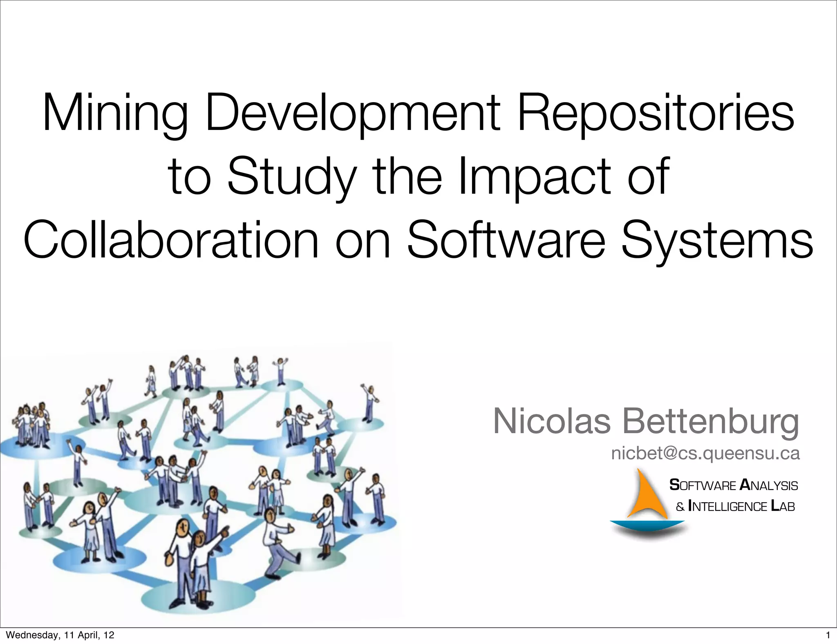
Task: Click the author name Nicolas Bettenburg
Action: point(646,421)
